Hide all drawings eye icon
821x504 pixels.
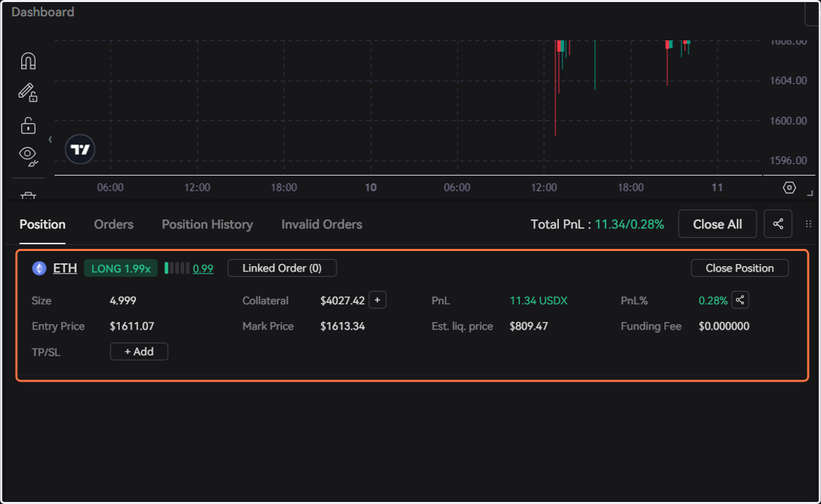tap(28, 157)
